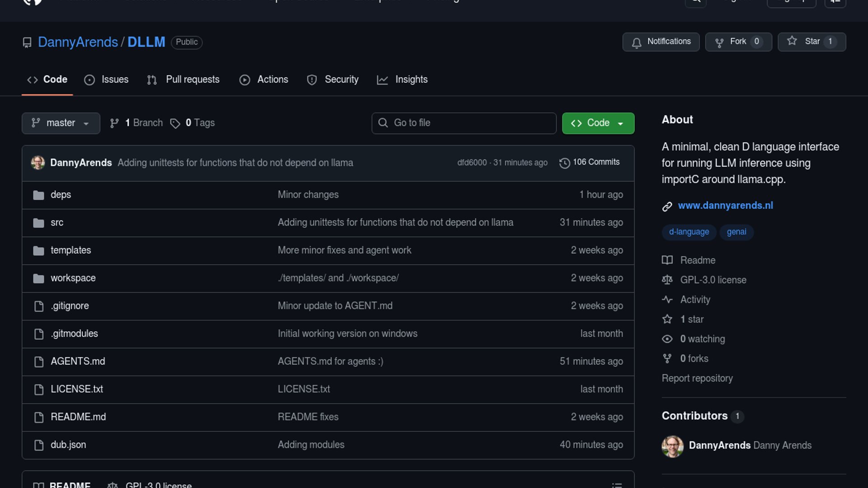Open the master branch dropdown
This screenshot has height=488, width=868.
[x=61, y=123]
